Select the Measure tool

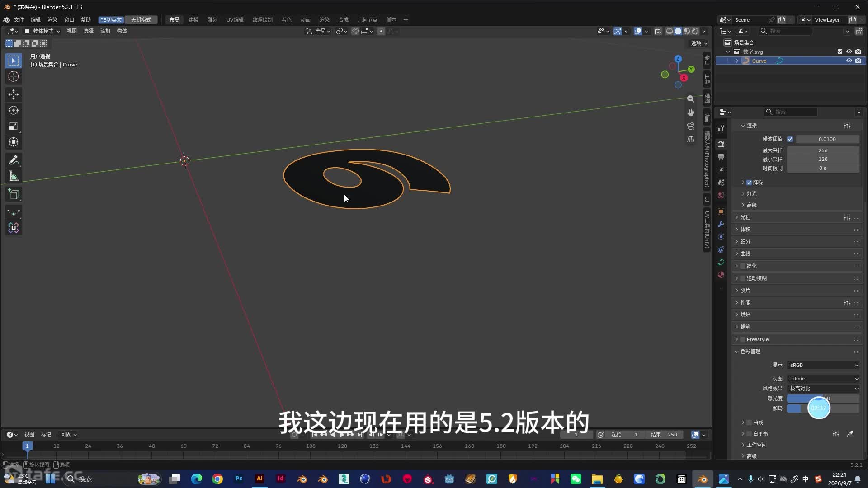[x=14, y=177]
